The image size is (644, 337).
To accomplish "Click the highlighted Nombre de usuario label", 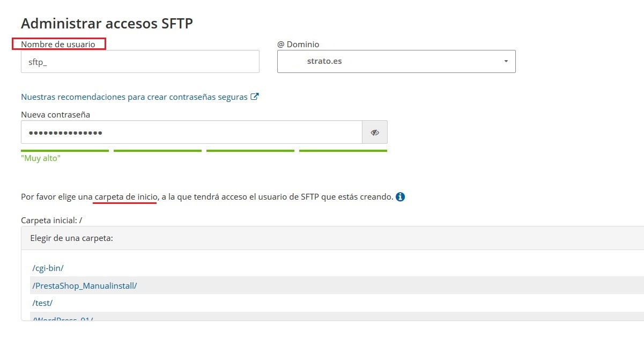I will (59, 44).
